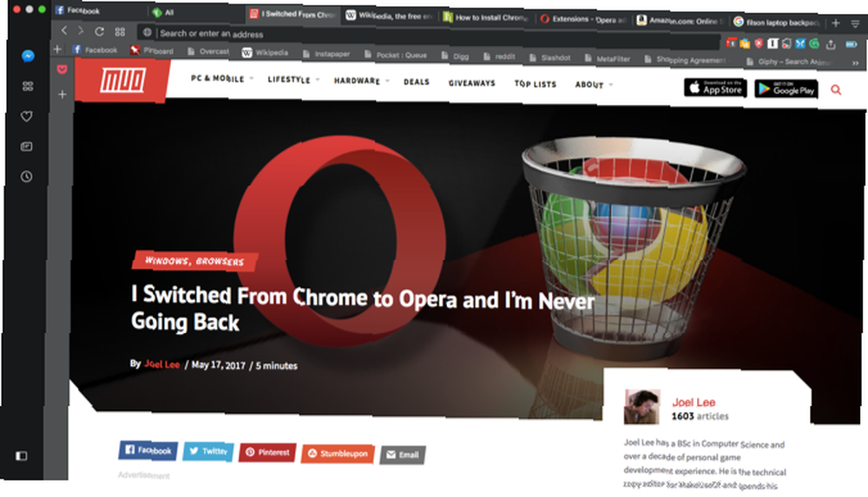The width and height of the screenshot is (868, 497).
Task: Open Speed Dial from the sidebar
Action: click(27, 87)
